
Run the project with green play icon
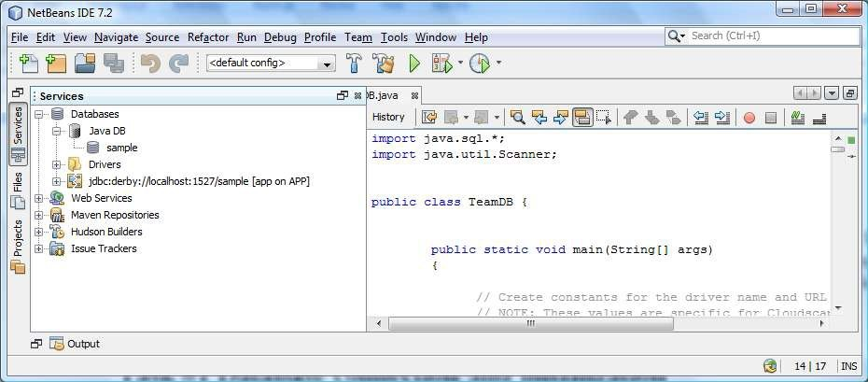pos(414,64)
